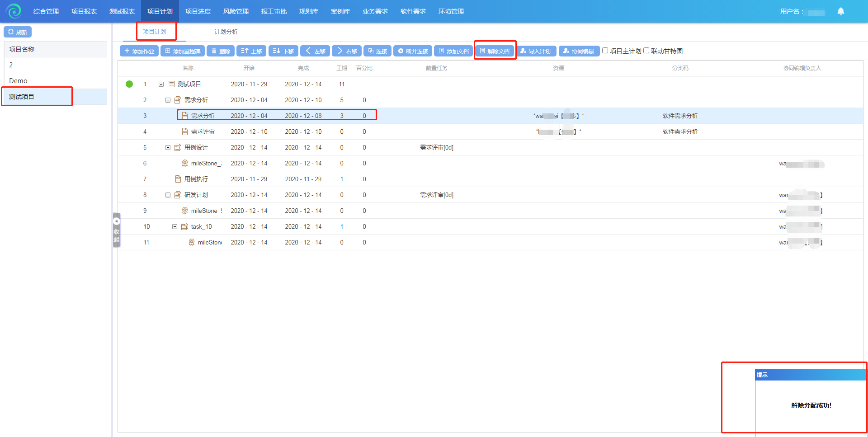Image resolution: width=868 pixels, height=437 pixels.
Task: Collapse the task_10 subtree
Action: (175, 226)
